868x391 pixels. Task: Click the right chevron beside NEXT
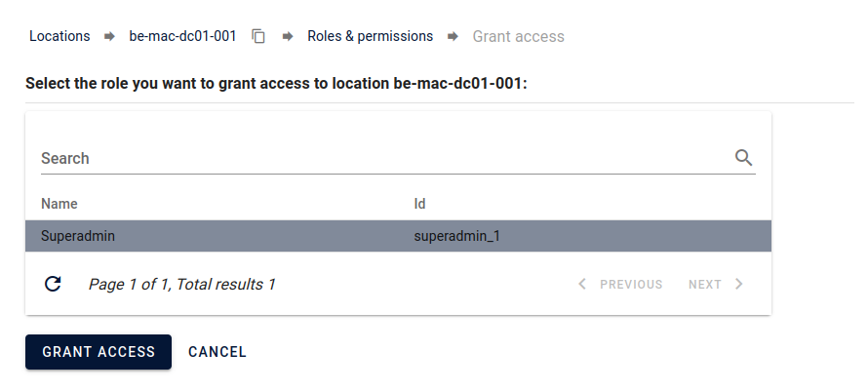pos(739,284)
